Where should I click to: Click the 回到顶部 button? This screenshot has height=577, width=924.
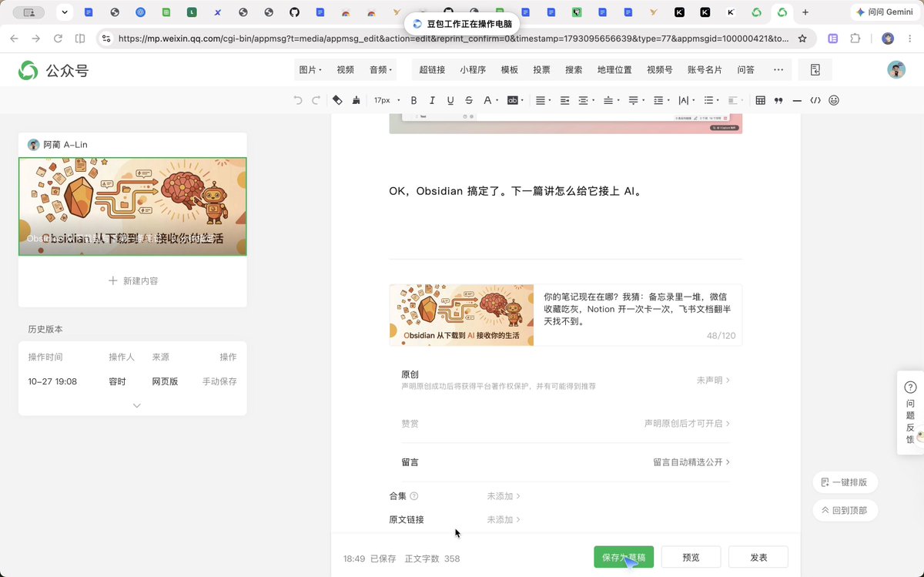[845, 510]
